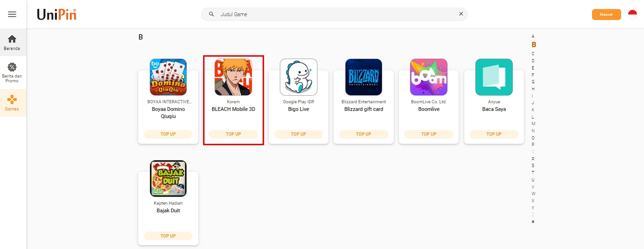Click the Google Play IDR publisher label
Viewport: 644px width, 249px height.
coord(298,102)
